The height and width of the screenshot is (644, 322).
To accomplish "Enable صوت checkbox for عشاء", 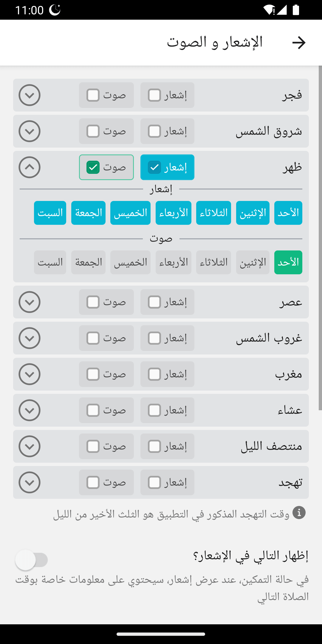I will click(x=93, y=410).
